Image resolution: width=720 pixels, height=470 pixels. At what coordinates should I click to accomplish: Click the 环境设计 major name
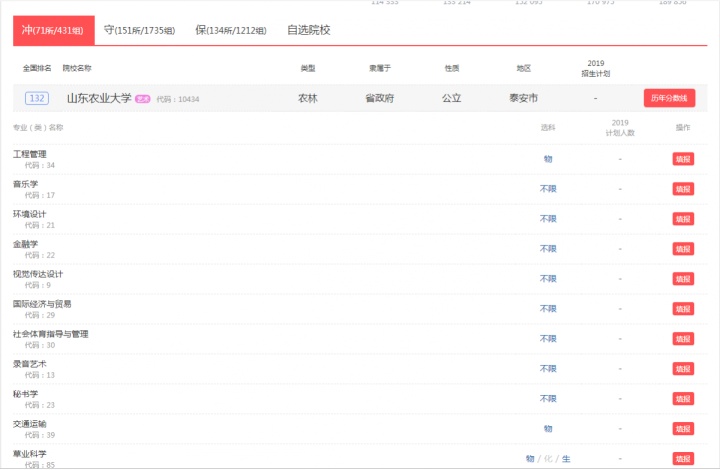[x=30, y=214]
